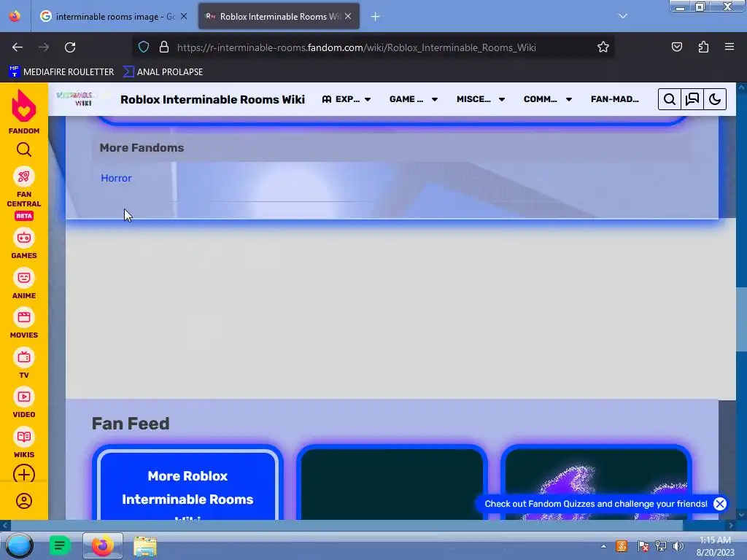Open the FAN-MAD... navigation menu item
Screen dimensions: 747x560
point(614,99)
